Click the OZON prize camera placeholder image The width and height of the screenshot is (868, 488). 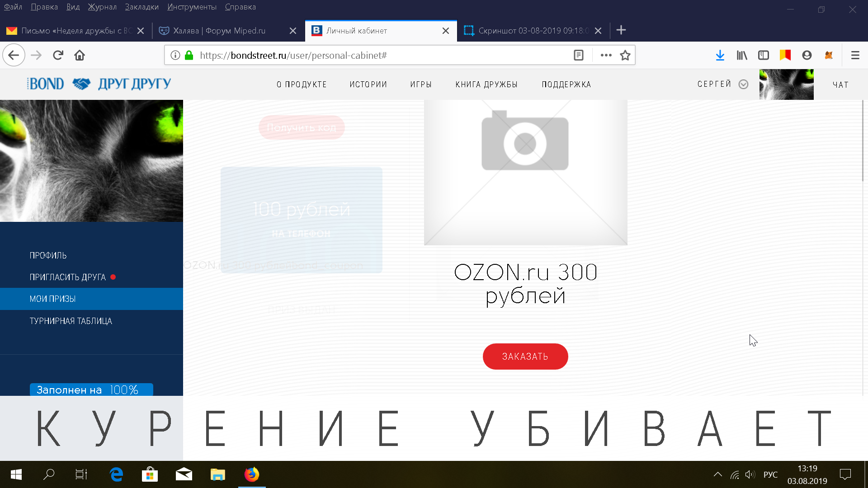pyautogui.click(x=525, y=173)
